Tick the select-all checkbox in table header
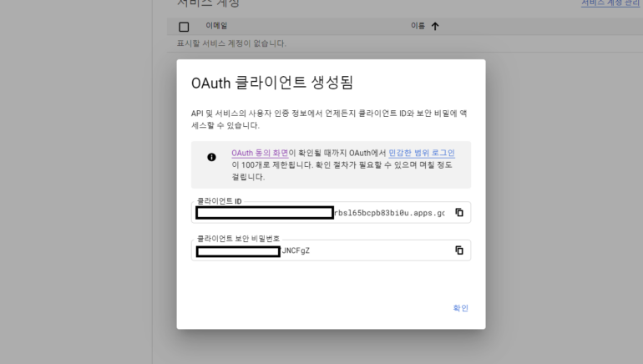This screenshot has width=643, height=364. (x=184, y=27)
